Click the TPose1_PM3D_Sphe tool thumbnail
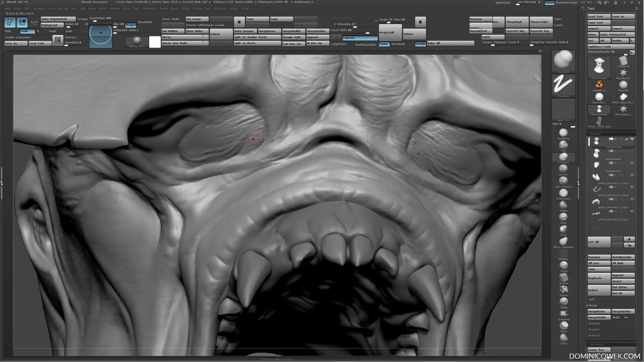The width and height of the screenshot is (644, 362). coord(599,122)
